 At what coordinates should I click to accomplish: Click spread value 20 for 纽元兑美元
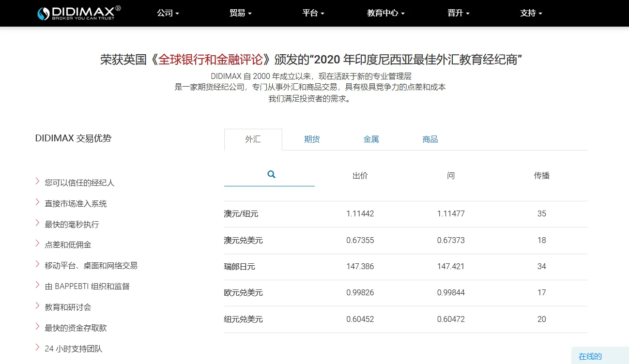pyautogui.click(x=542, y=319)
